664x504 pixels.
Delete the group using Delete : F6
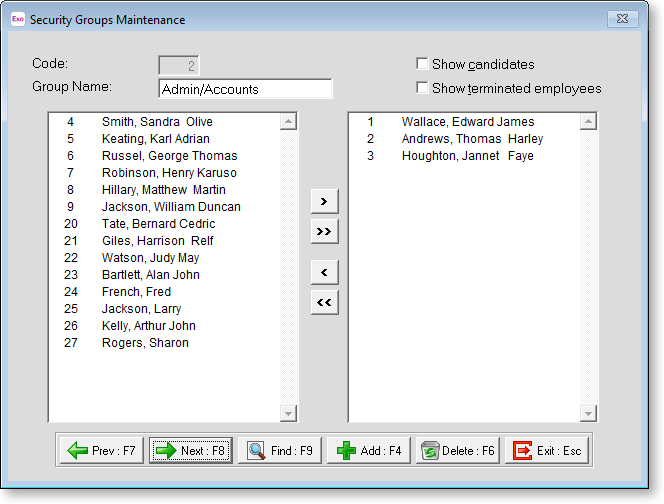coord(457,451)
